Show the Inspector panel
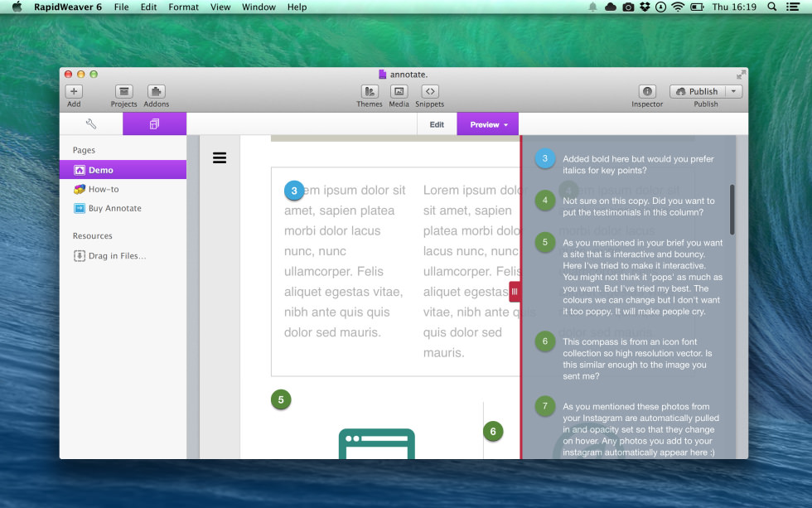Screen dimensions: 812x508 [647, 92]
